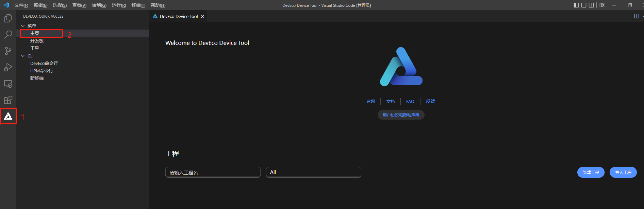Collapse the CLI tree section

(23, 56)
